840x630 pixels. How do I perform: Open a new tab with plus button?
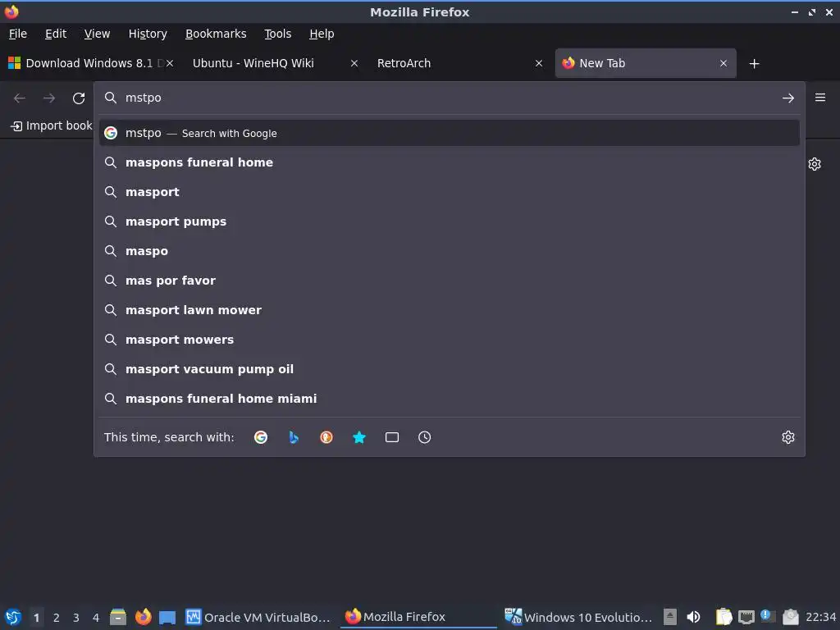(754, 64)
